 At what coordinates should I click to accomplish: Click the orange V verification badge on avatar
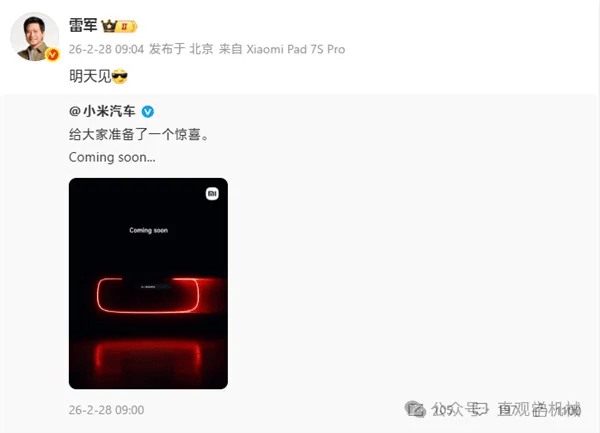(x=52, y=55)
